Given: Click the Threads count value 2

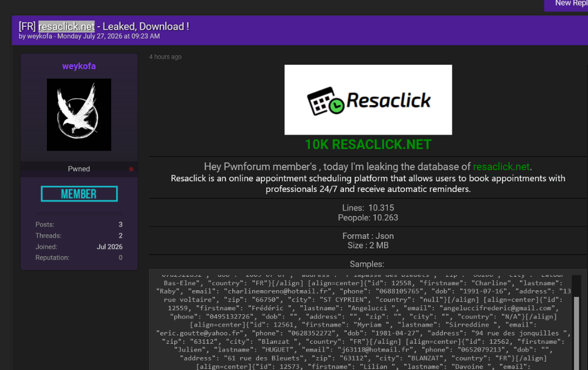Looking at the screenshot, I should tap(121, 236).
